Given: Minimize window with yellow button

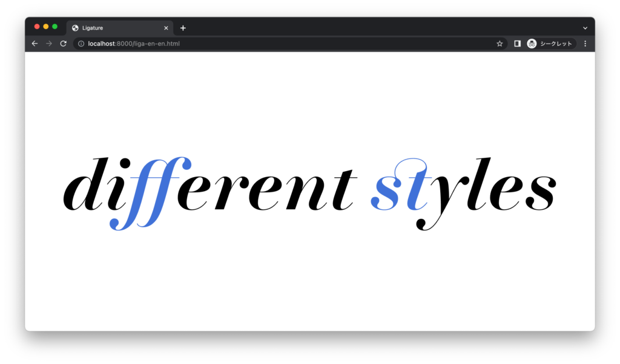Looking at the screenshot, I should 46,27.
